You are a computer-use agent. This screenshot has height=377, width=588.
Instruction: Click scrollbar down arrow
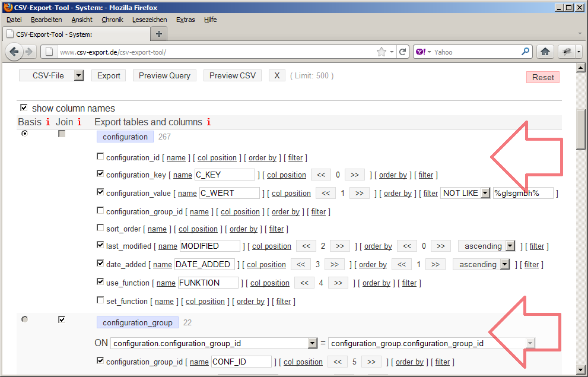[580, 369]
